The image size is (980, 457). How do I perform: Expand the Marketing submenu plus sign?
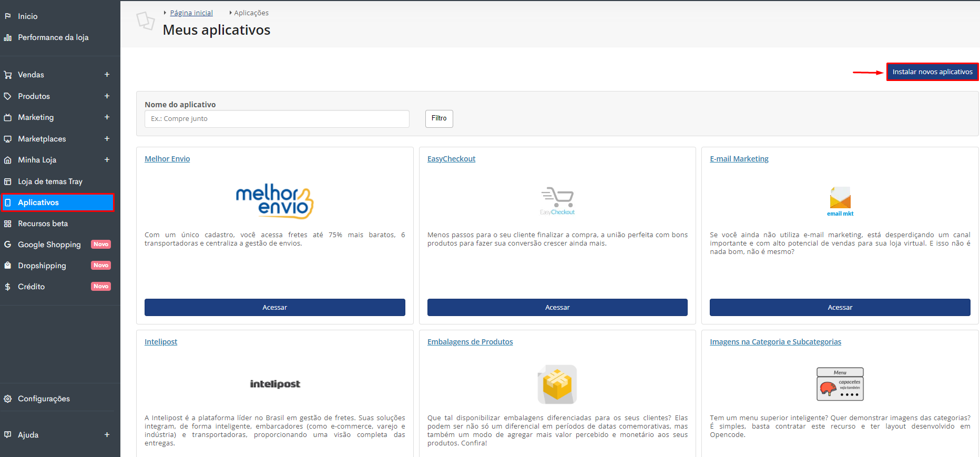pyautogui.click(x=107, y=117)
